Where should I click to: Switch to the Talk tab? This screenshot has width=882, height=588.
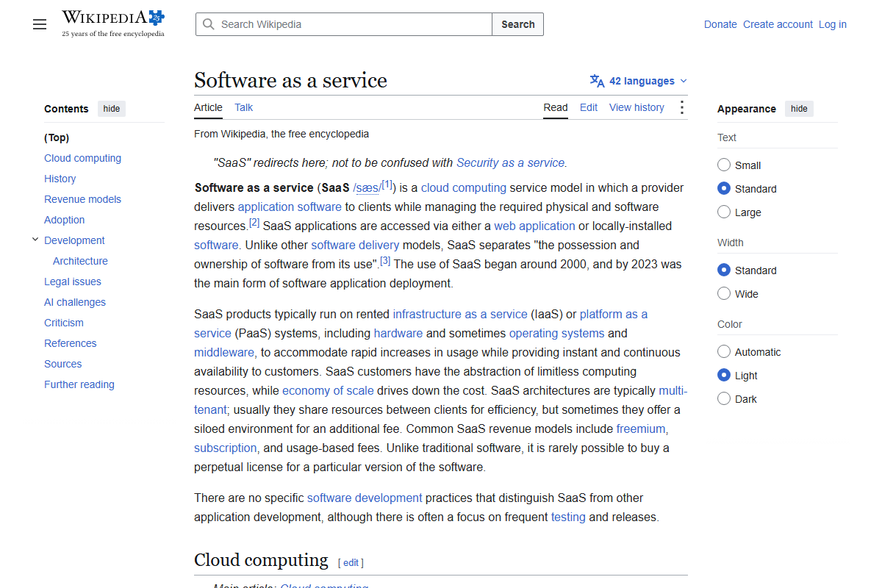coord(243,107)
